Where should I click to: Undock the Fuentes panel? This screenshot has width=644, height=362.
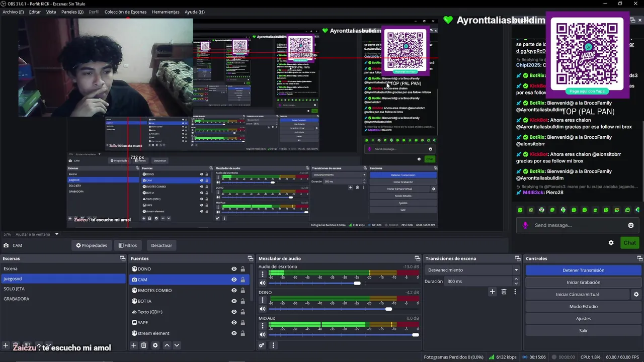(x=251, y=258)
